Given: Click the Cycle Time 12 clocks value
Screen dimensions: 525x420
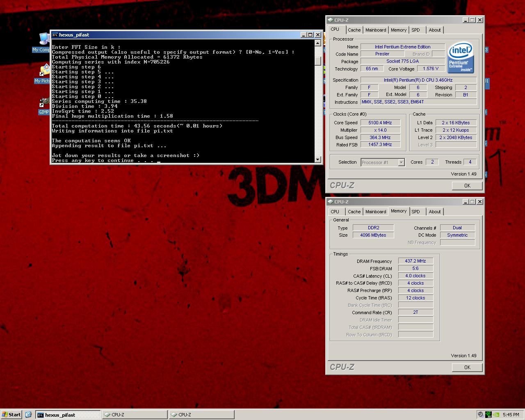Looking at the screenshot, I should [415, 298].
